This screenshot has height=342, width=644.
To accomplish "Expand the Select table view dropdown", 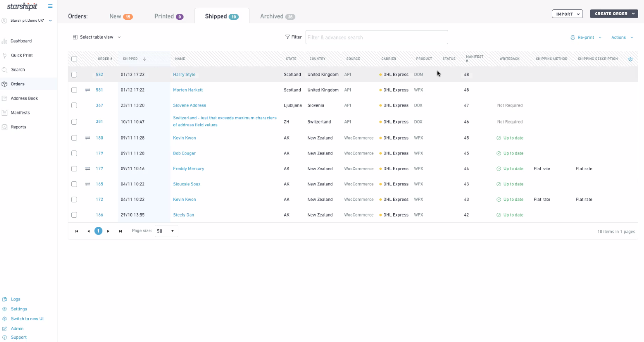I will point(97,37).
